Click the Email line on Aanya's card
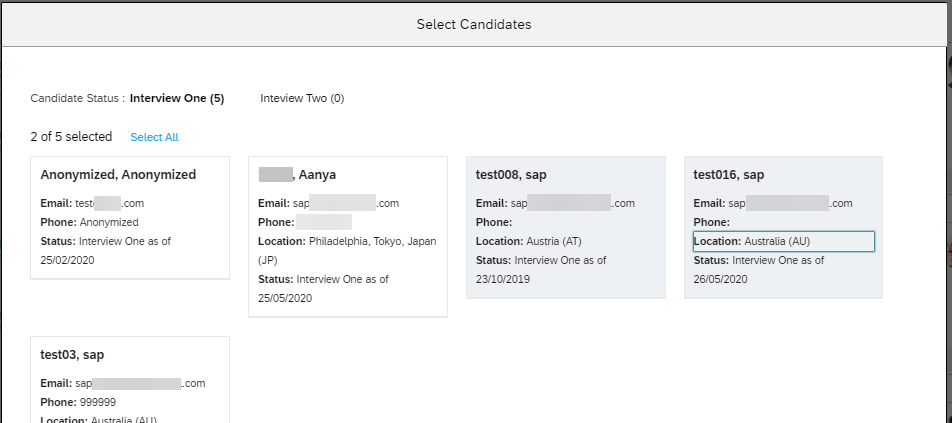952x423 pixels. 328,203
